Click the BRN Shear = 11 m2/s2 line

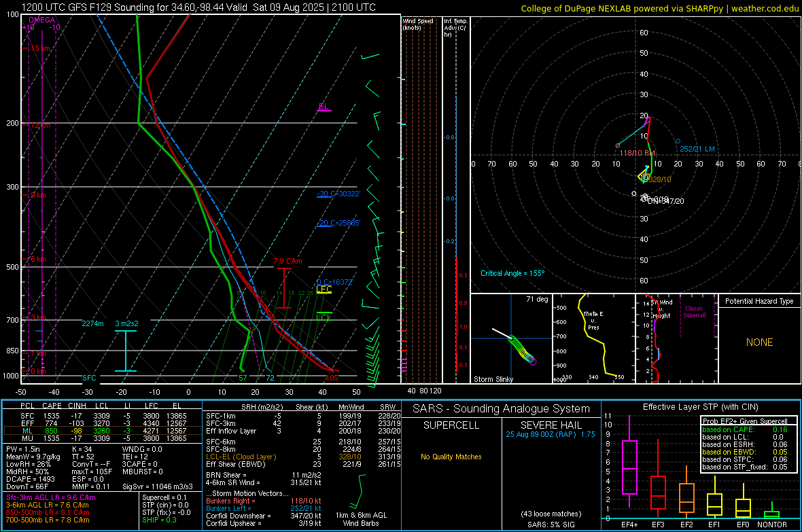click(x=263, y=475)
